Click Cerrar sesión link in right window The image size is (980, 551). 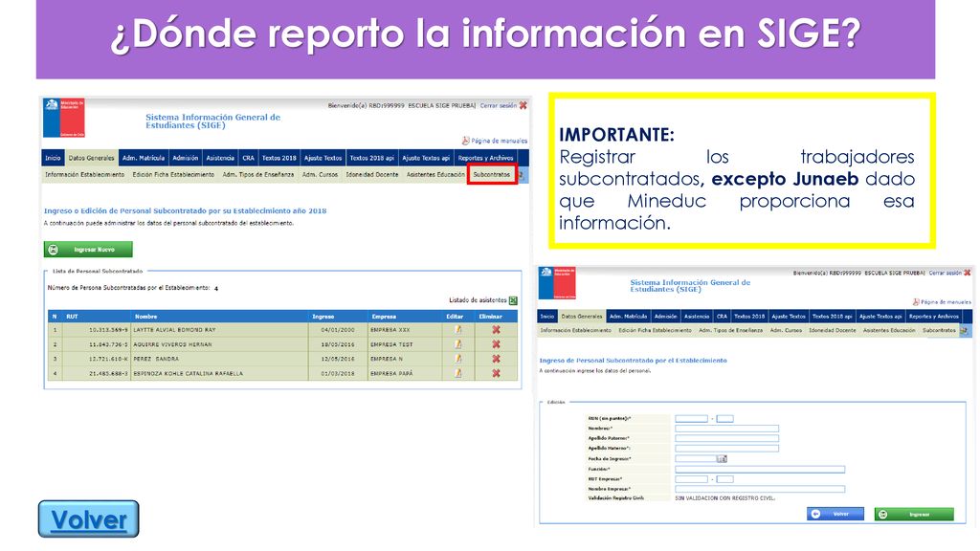[945, 273]
